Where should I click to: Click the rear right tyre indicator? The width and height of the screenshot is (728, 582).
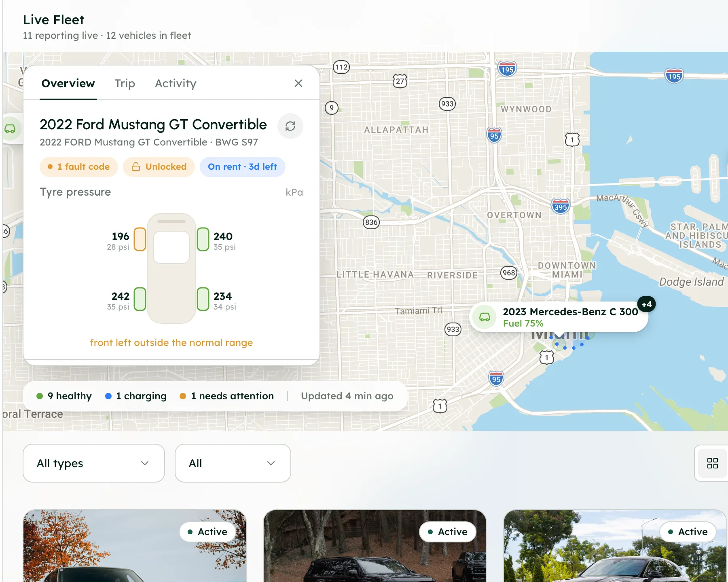pyautogui.click(x=203, y=299)
